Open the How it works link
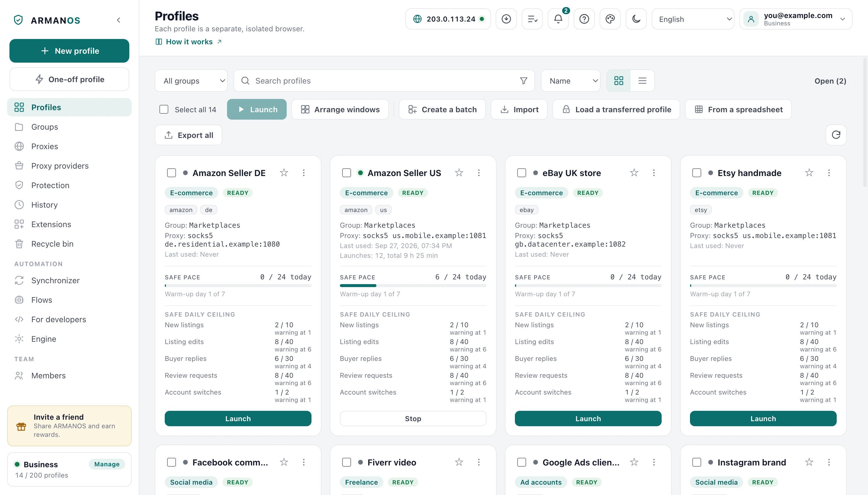This screenshot has width=868, height=495. pyautogui.click(x=189, y=41)
